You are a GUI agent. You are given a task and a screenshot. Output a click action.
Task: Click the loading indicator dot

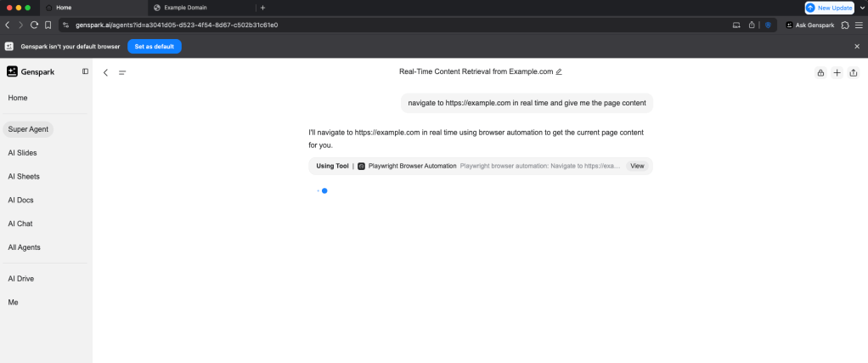coord(324,190)
